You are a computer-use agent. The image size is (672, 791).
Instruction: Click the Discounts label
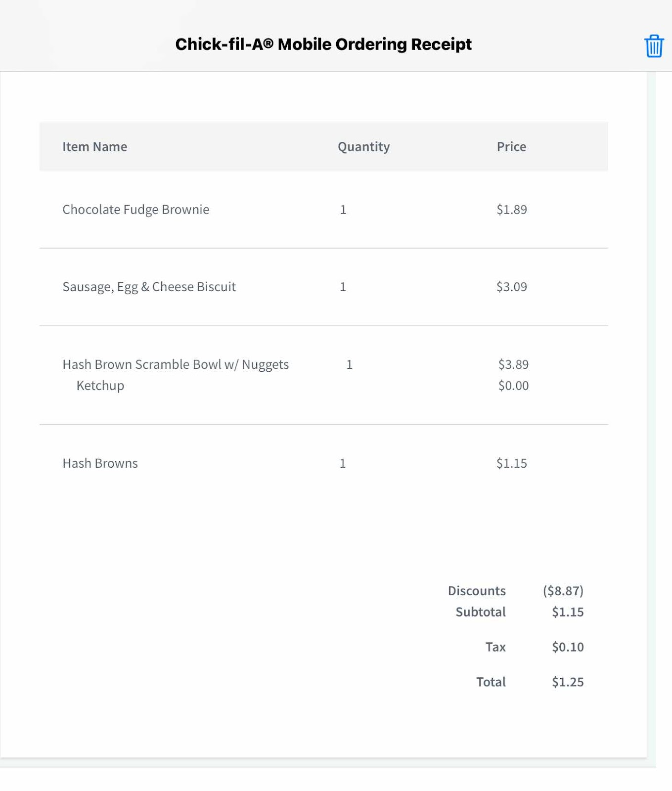coord(476,591)
